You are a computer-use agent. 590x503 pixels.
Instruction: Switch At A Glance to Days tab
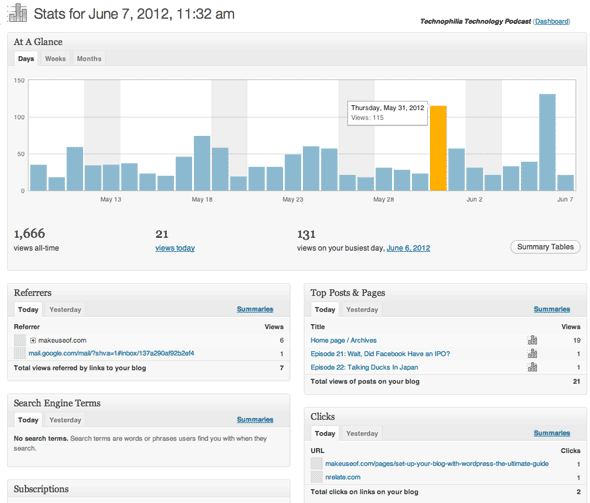click(x=26, y=59)
